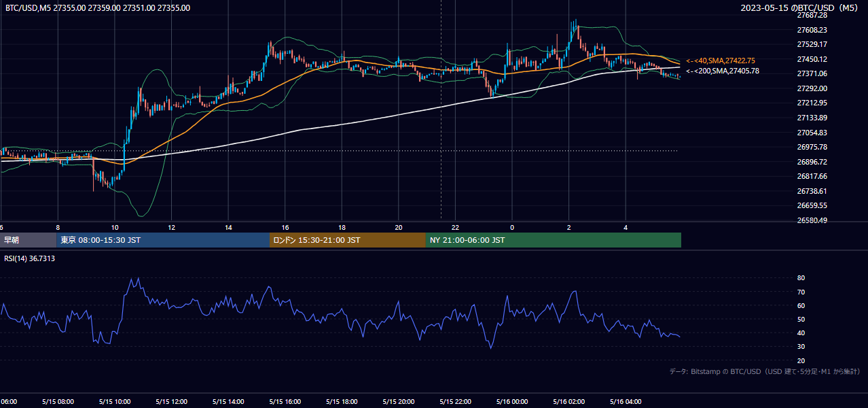Click the 5/15 22:00 time label
This screenshot has width=868, height=408.
click(455, 402)
